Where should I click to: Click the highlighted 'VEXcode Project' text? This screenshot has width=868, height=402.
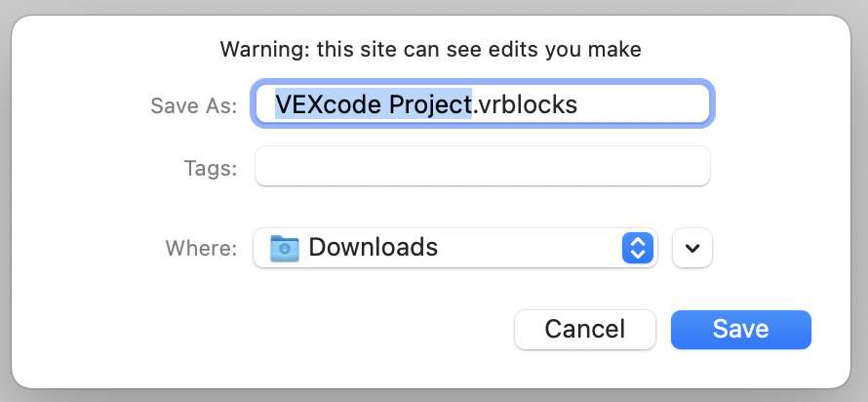click(x=374, y=103)
